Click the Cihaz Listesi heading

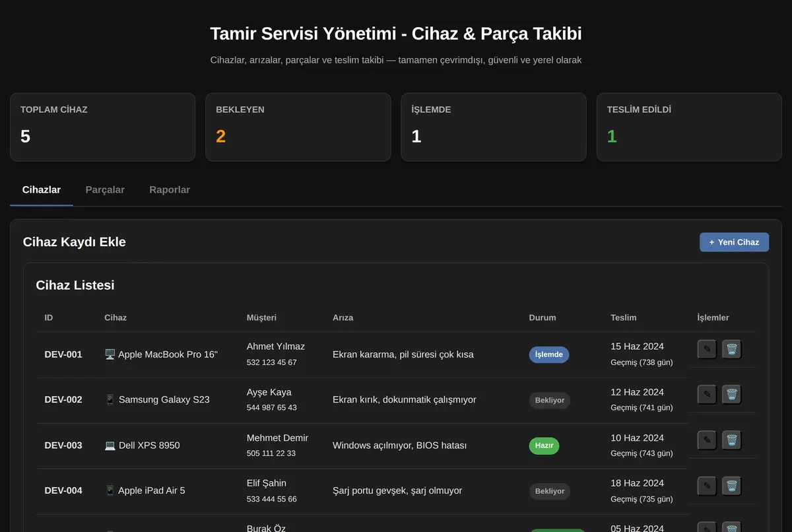[75, 285]
